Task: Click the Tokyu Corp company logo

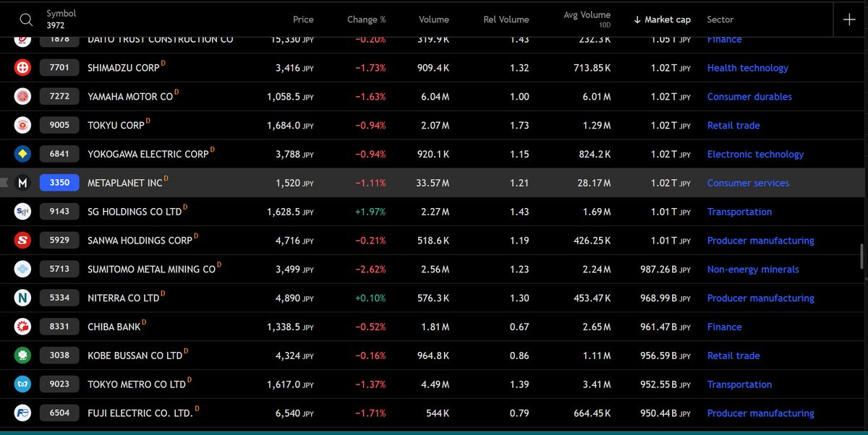Action: click(x=23, y=125)
